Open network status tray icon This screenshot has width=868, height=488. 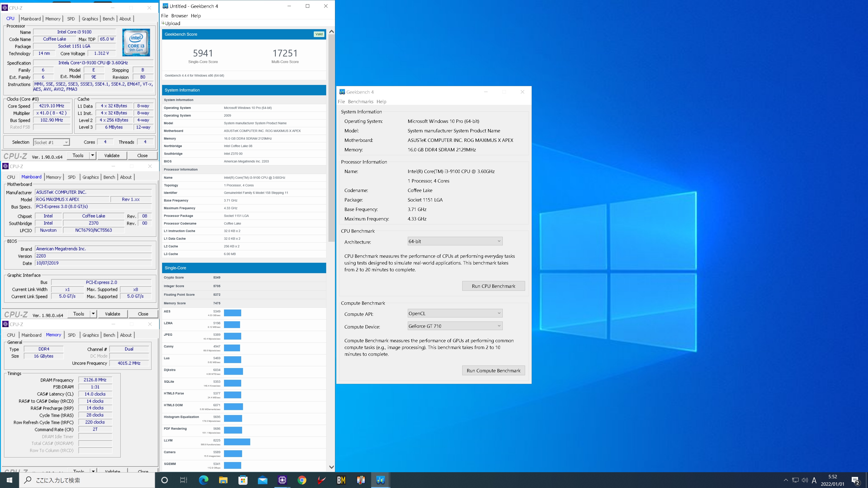click(795, 480)
